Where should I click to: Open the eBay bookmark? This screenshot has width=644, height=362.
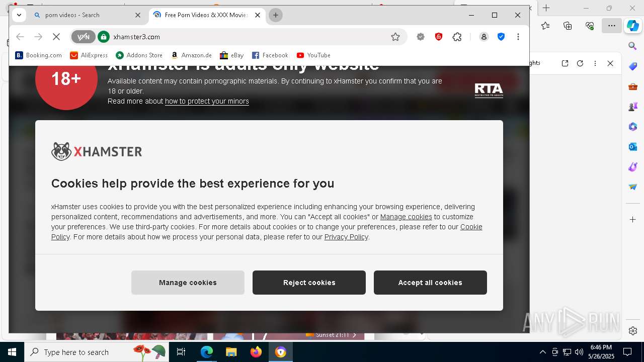232,55
